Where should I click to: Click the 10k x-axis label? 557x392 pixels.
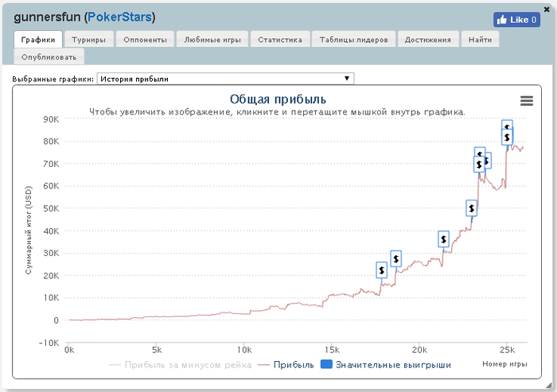tap(244, 350)
